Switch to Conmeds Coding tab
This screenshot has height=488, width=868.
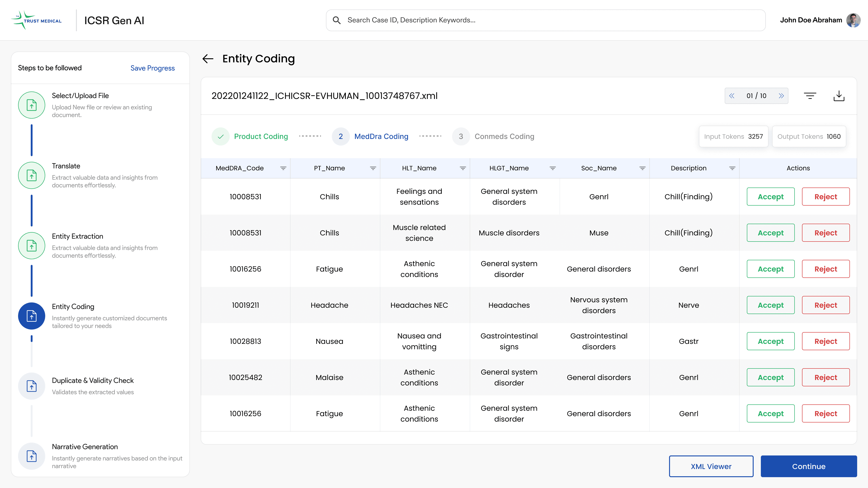[x=505, y=136]
